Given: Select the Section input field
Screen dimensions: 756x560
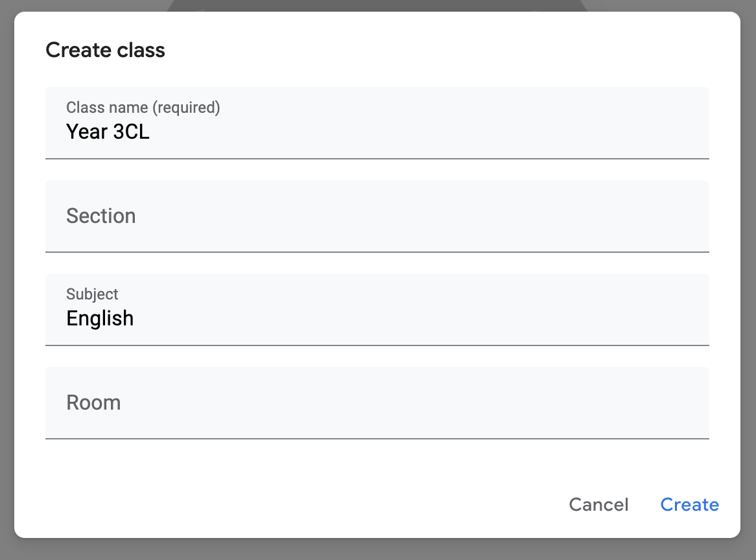Looking at the screenshot, I should click(x=377, y=216).
